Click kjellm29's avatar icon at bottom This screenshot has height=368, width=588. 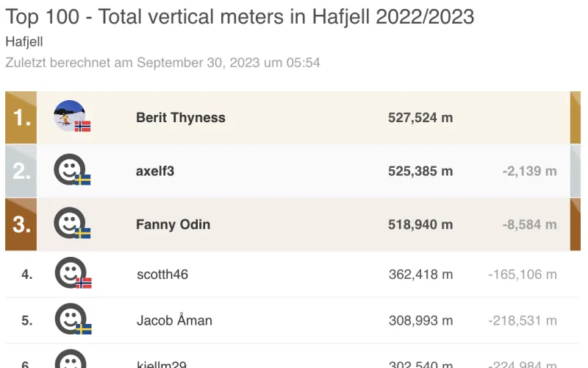pyautogui.click(x=71, y=361)
